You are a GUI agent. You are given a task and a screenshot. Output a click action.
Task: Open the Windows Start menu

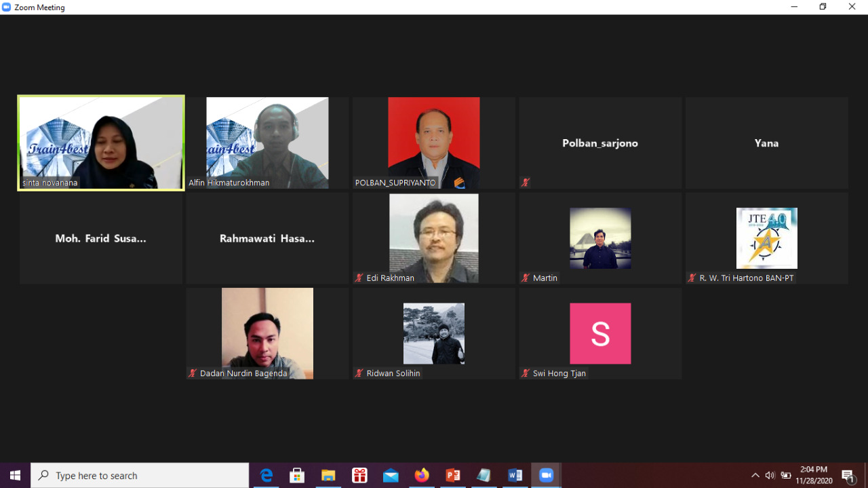15,475
